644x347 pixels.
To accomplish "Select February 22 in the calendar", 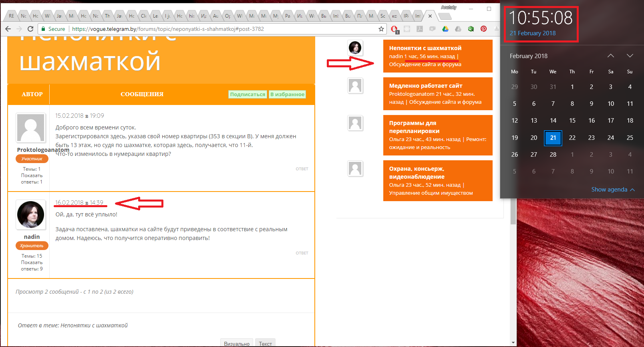I will point(572,138).
